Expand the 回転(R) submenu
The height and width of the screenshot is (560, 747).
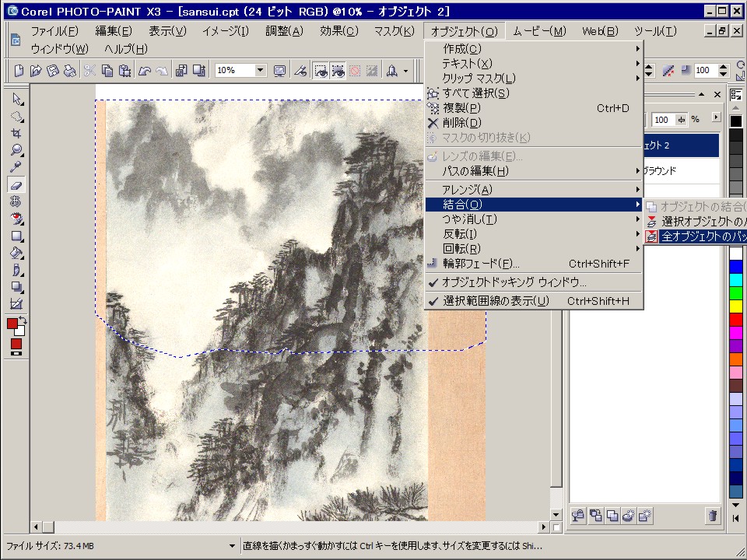[534, 249]
